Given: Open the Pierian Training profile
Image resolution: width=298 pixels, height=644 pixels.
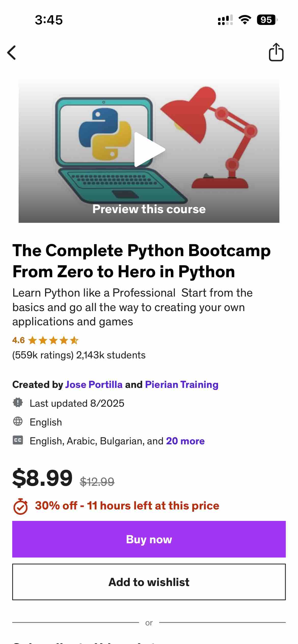Looking at the screenshot, I should point(181,385).
